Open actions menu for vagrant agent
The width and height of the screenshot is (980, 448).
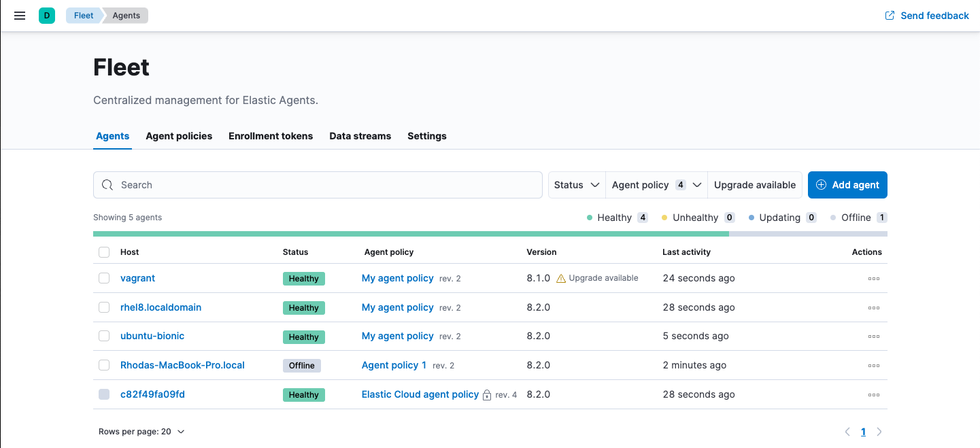pos(873,279)
